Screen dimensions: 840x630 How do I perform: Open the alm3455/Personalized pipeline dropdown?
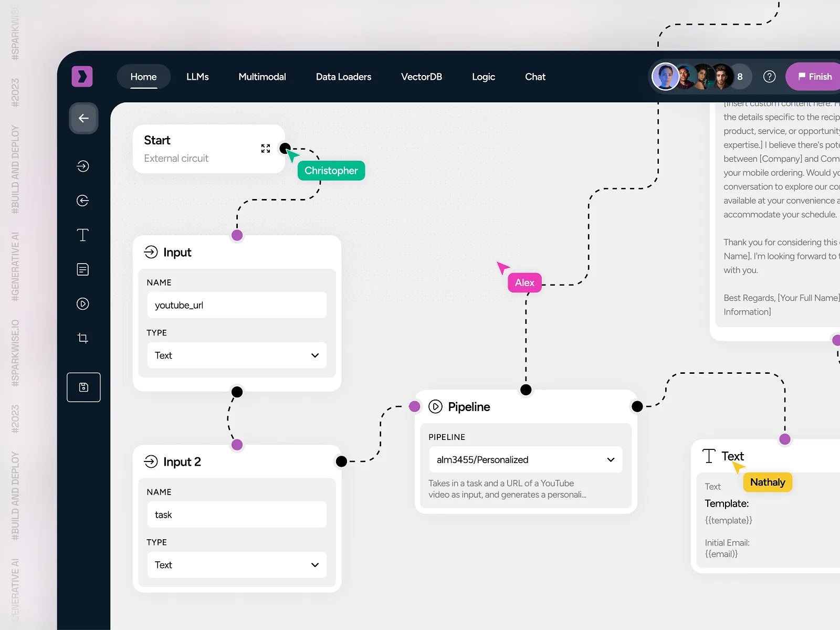pos(526,459)
